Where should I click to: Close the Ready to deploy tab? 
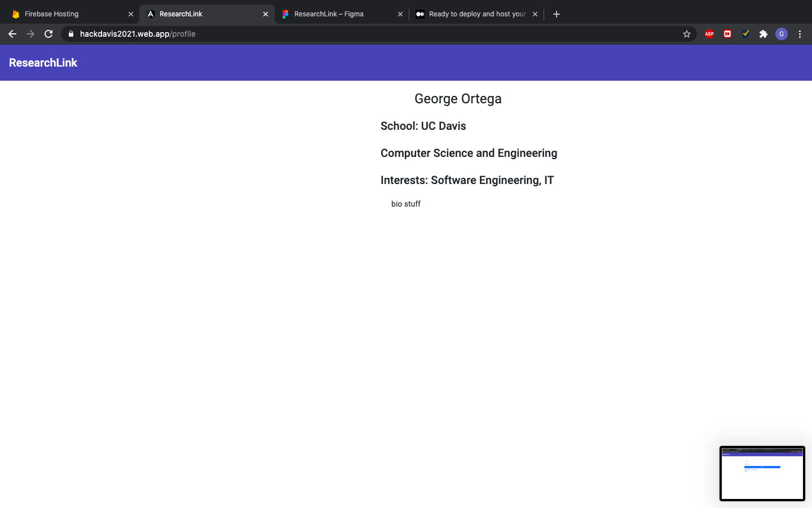(x=535, y=14)
